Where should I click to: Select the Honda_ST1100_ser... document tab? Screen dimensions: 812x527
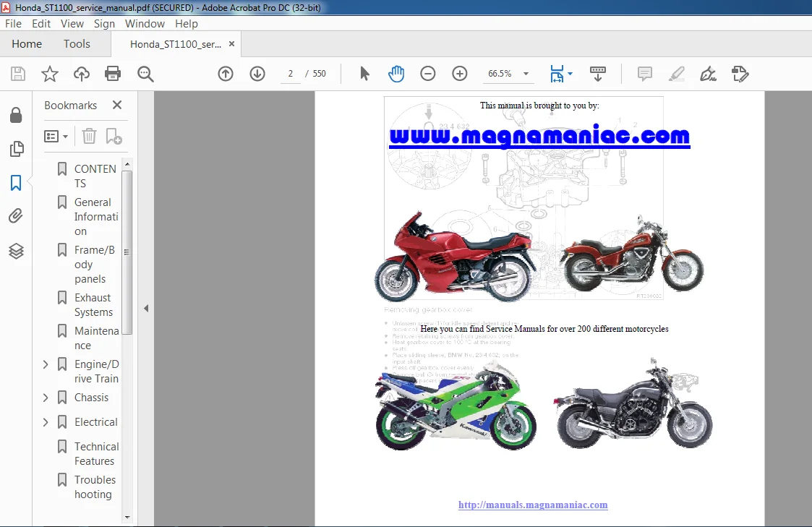176,45
